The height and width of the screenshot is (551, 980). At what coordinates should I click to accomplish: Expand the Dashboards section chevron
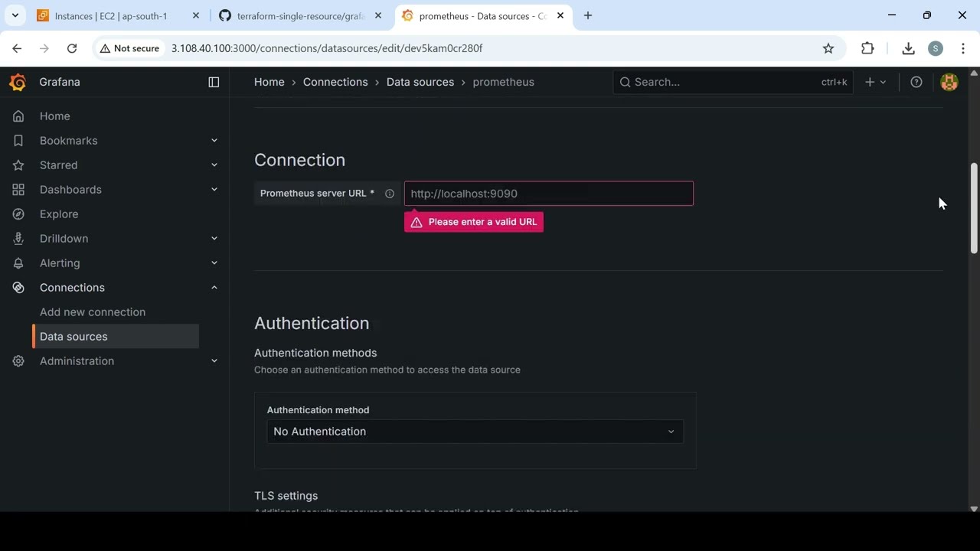(x=214, y=190)
